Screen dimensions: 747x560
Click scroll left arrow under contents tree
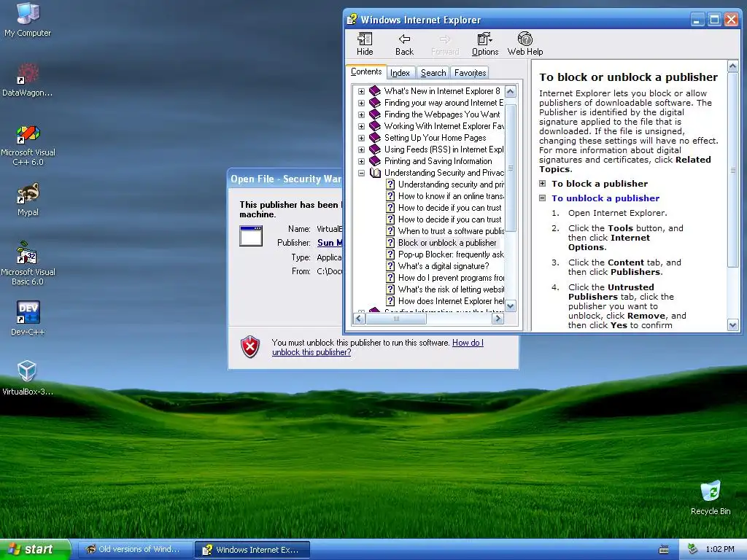point(359,319)
